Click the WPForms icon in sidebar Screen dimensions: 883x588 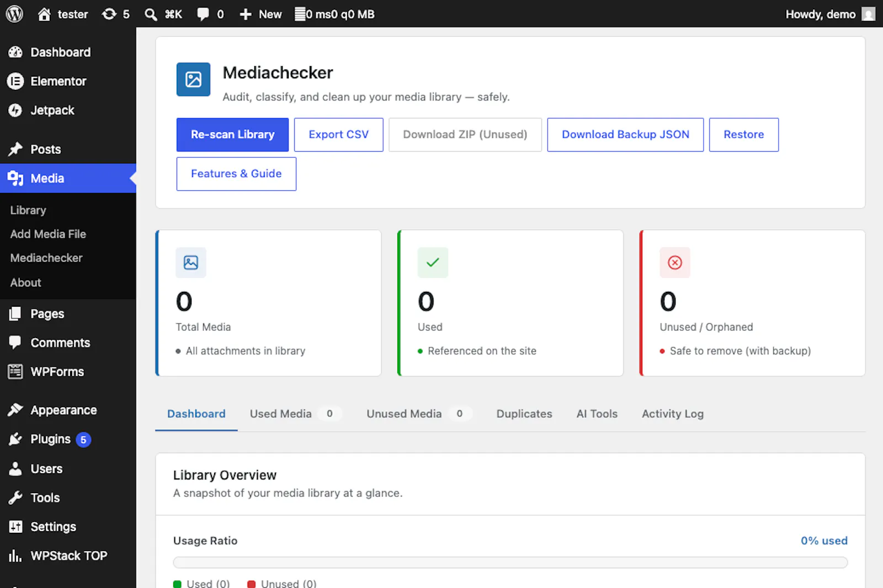[15, 372]
